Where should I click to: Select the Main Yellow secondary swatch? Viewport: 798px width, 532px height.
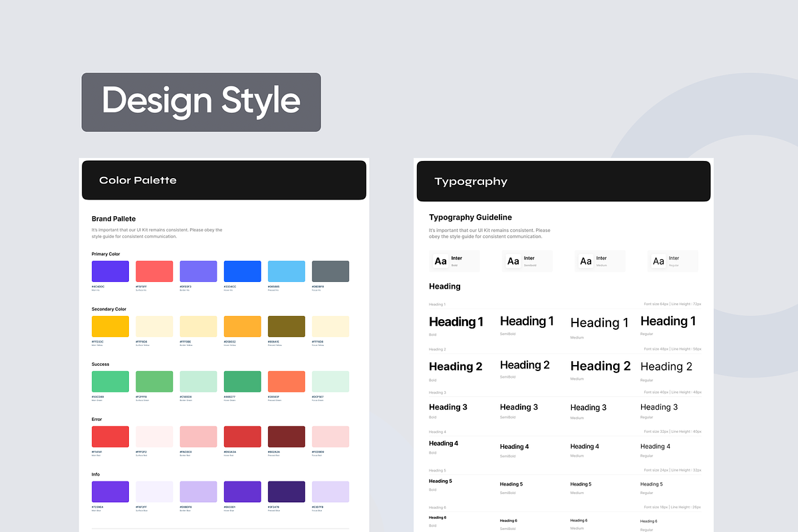(110, 327)
